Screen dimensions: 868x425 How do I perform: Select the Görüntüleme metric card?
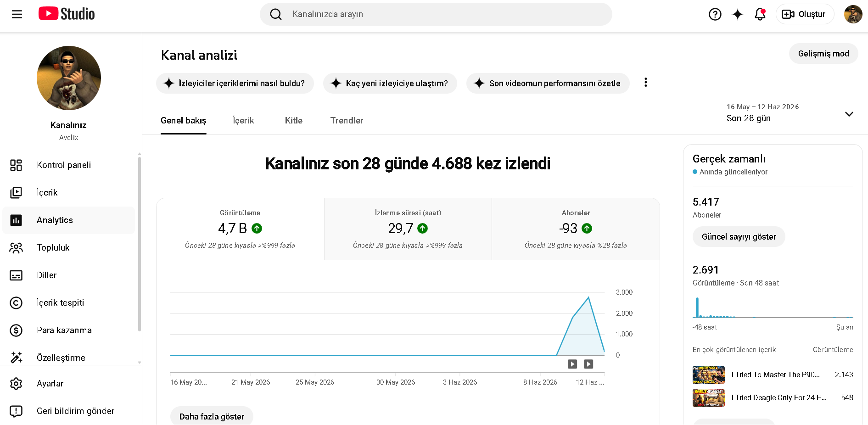pyautogui.click(x=240, y=229)
